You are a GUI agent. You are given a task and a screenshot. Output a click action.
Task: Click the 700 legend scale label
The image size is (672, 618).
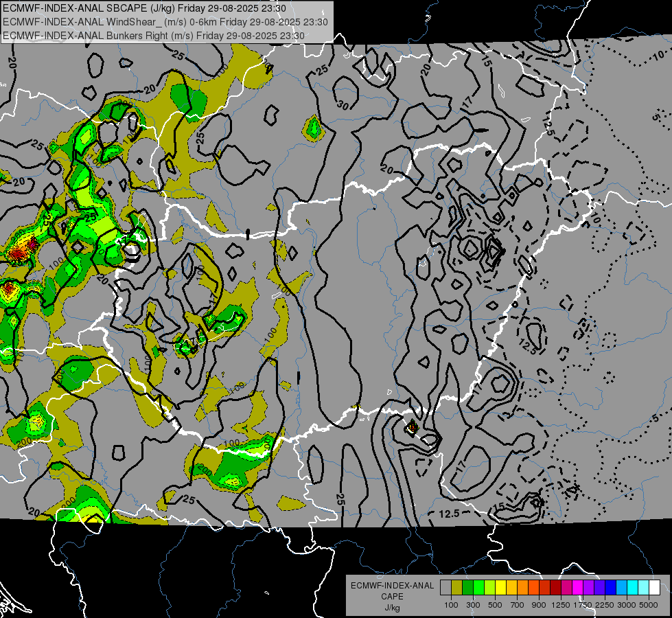point(517,605)
